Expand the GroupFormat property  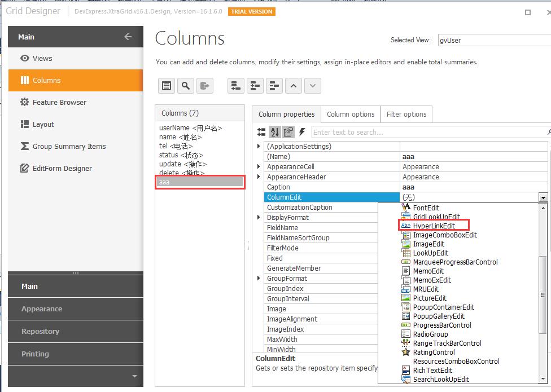click(x=259, y=278)
